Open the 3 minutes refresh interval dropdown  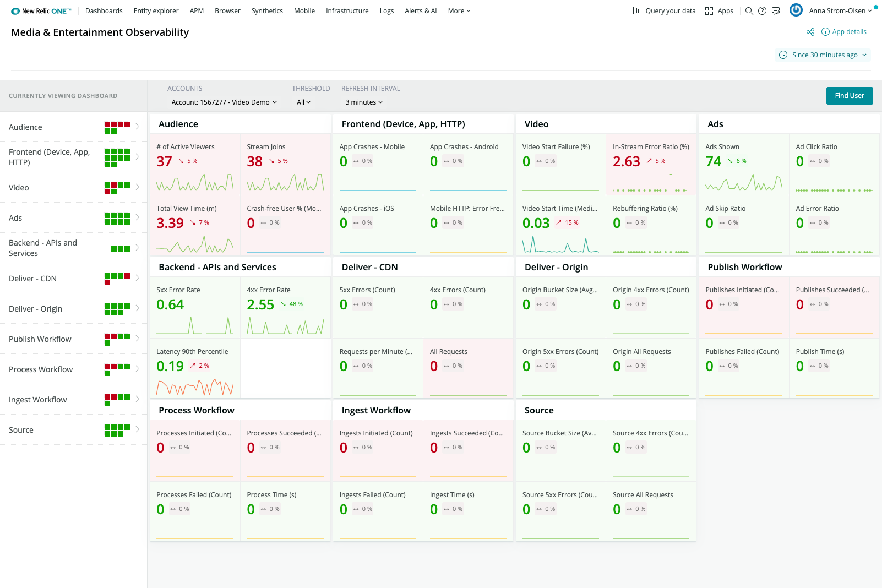coord(363,102)
